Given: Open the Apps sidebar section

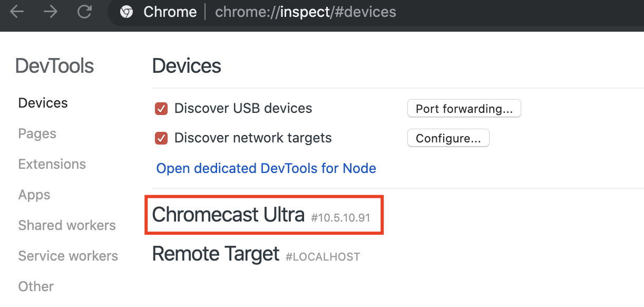Looking at the screenshot, I should [x=34, y=195].
